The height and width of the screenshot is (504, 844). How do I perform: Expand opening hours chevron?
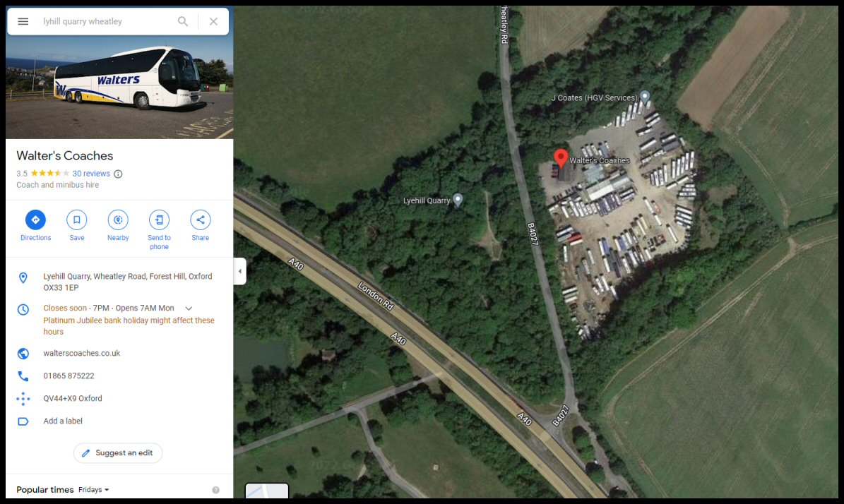[x=189, y=308]
